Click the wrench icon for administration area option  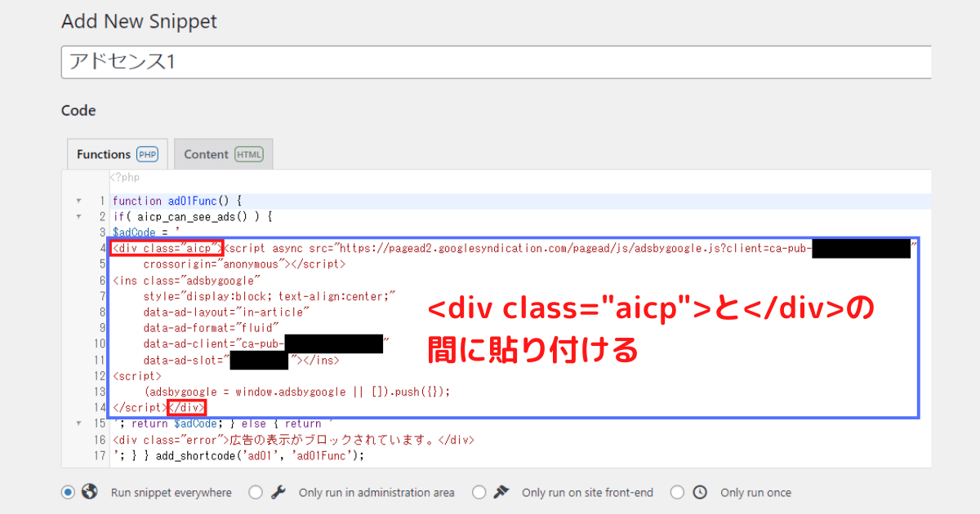[x=278, y=492]
